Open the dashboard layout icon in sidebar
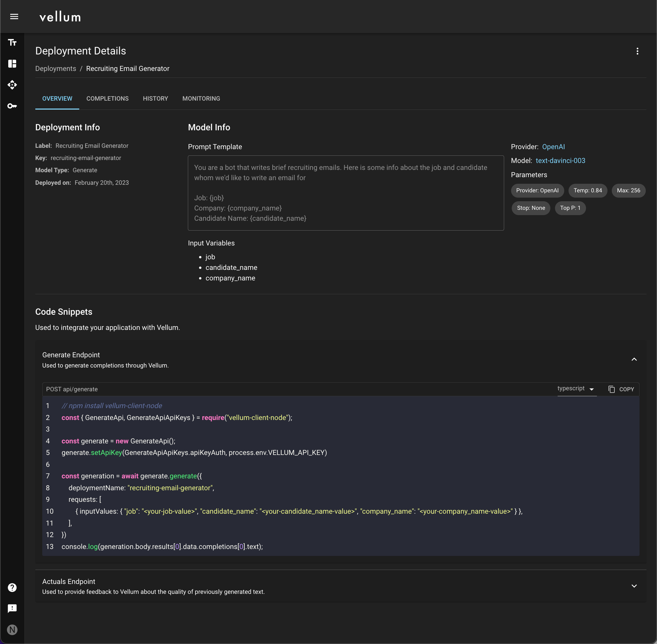 click(12, 64)
